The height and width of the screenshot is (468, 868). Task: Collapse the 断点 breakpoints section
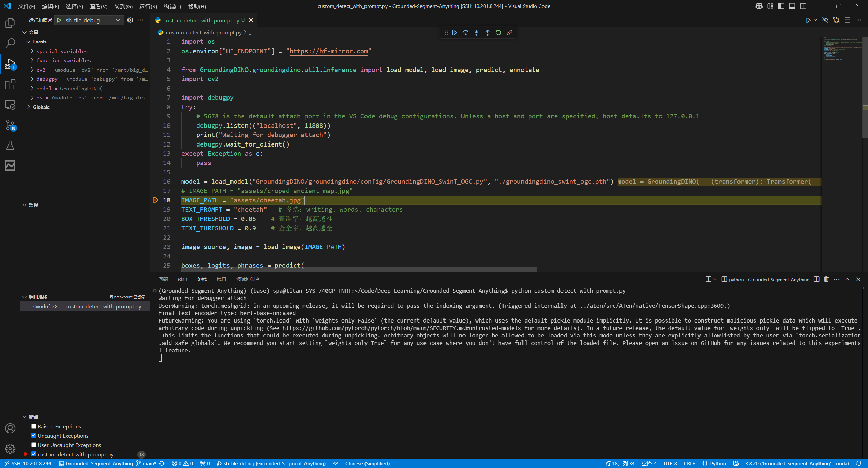coord(25,417)
